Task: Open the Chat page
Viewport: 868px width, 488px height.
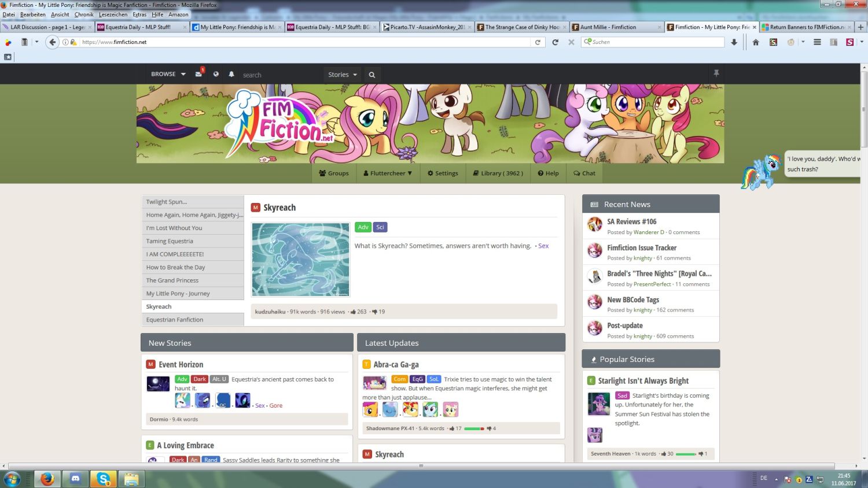Action: pos(584,173)
